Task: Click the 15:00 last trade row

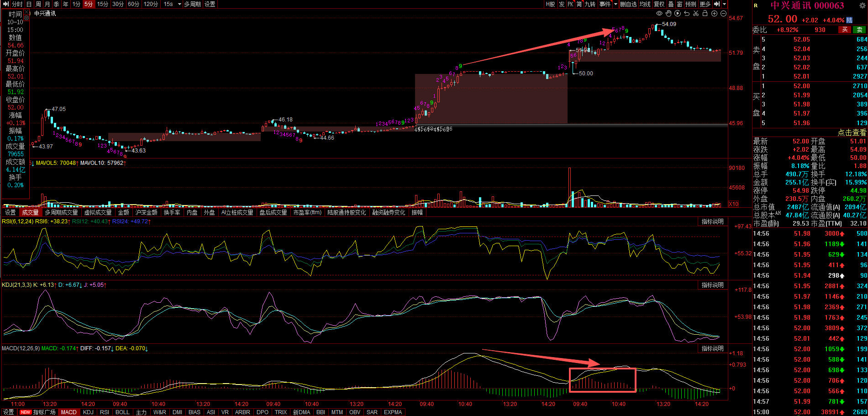Action: coord(810,412)
